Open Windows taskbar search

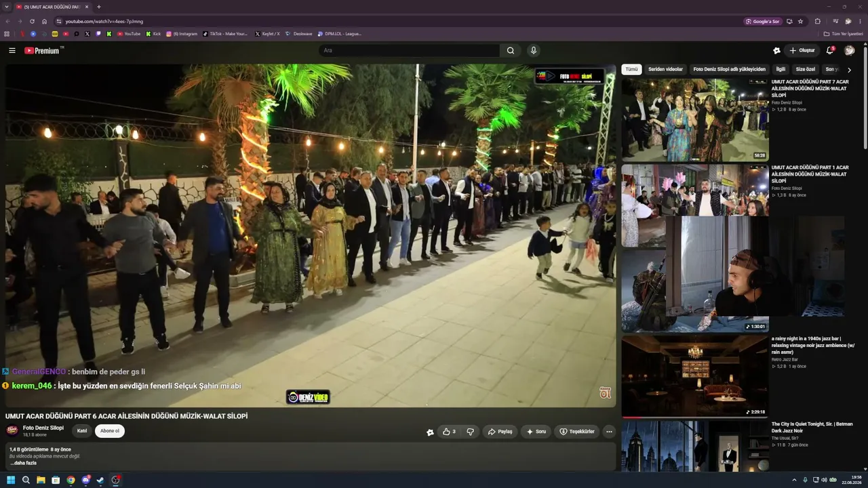coord(26,480)
